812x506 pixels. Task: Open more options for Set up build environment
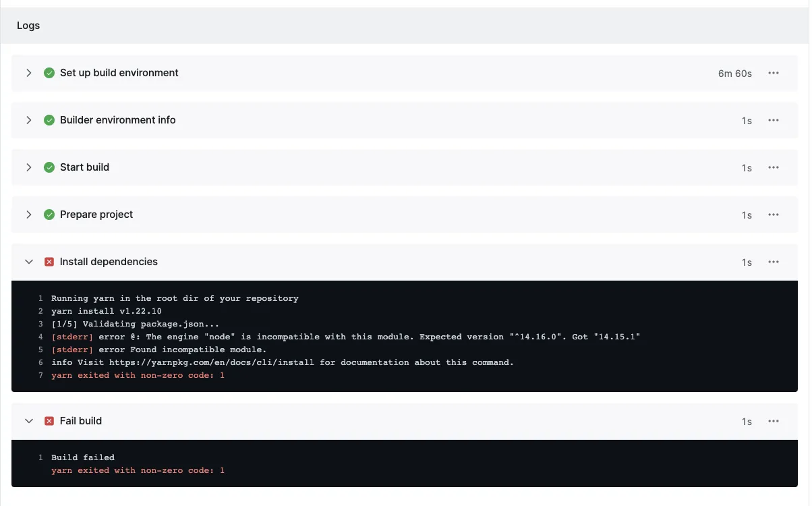click(x=774, y=73)
